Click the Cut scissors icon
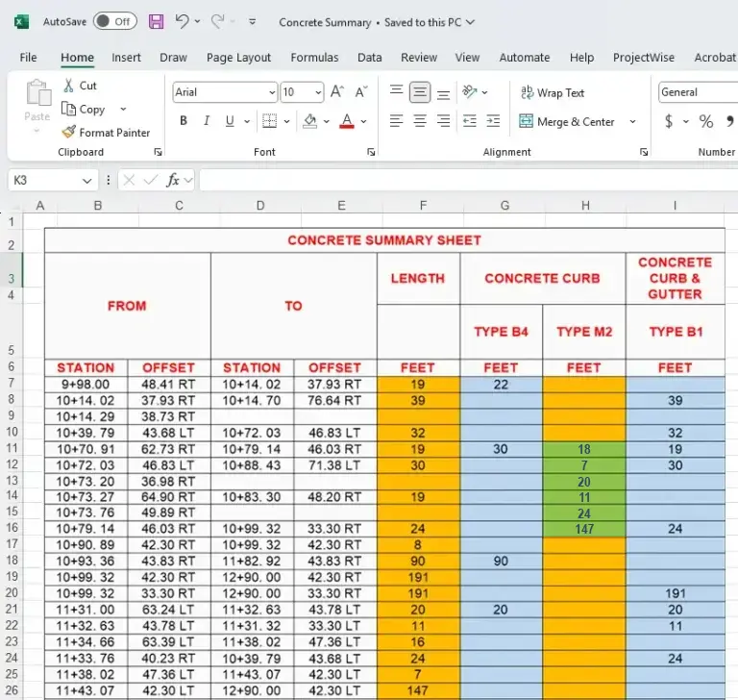Image resolution: width=738 pixels, height=700 pixels. click(69, 86)
